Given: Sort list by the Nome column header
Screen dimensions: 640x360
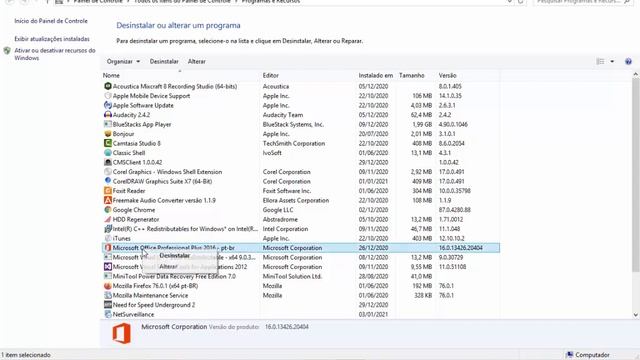Looking at the screenshot, I should [111, 76].
